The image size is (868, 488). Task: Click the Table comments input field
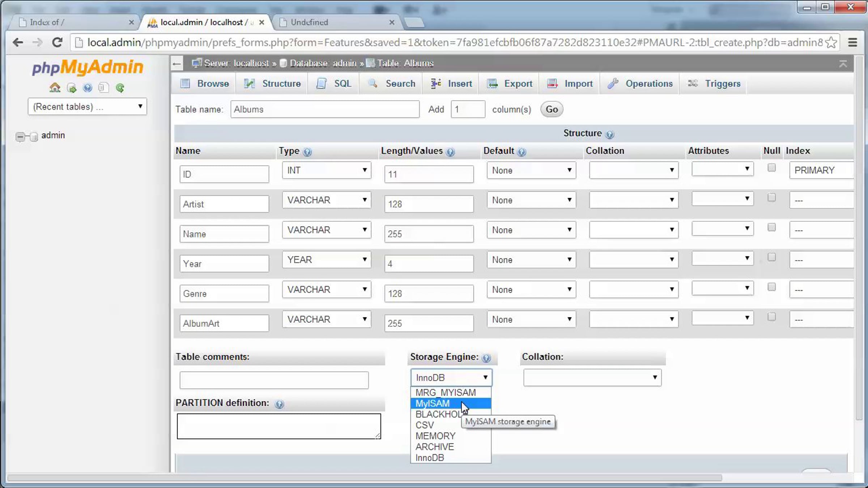(x=274, y=380)
